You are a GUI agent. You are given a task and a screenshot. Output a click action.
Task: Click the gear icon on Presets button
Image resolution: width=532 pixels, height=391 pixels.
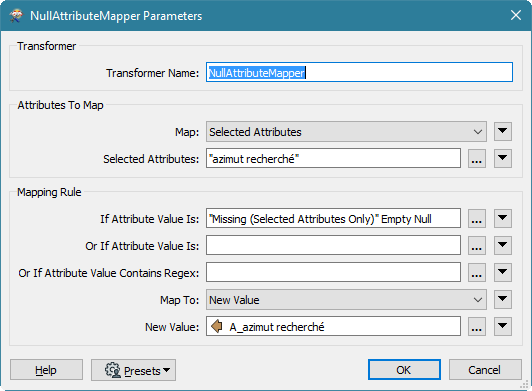click(113, 370)
